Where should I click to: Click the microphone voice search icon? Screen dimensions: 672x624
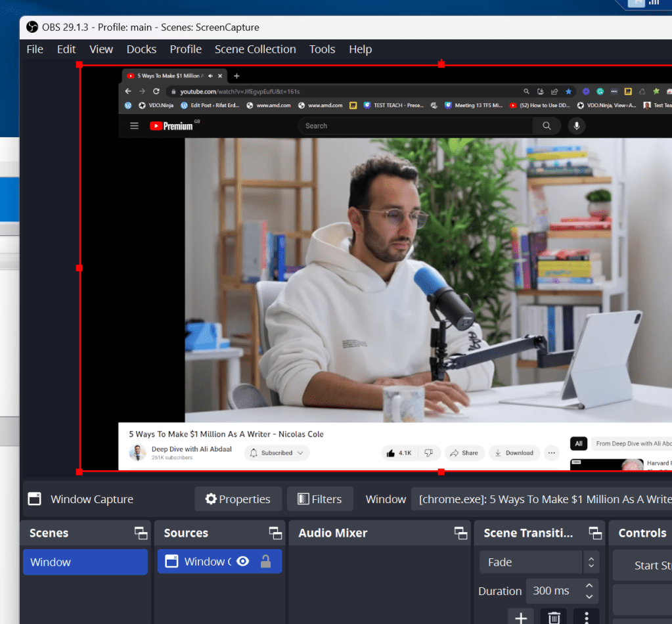577,126
